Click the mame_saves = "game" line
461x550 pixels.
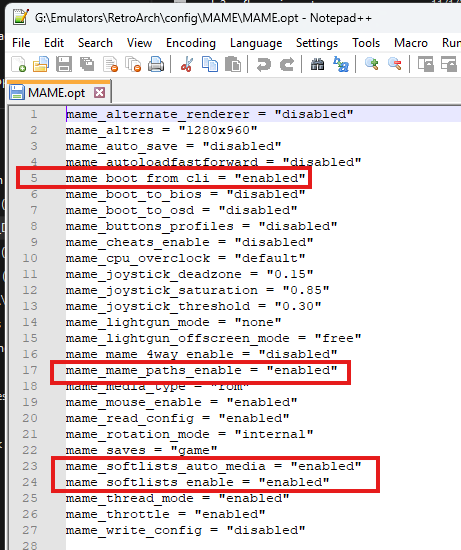tap(141, 450)
